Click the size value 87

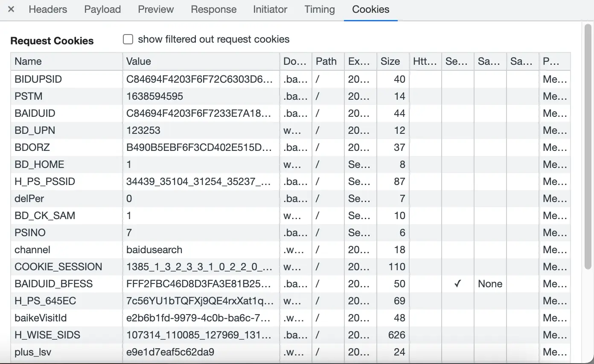[399, 182]
